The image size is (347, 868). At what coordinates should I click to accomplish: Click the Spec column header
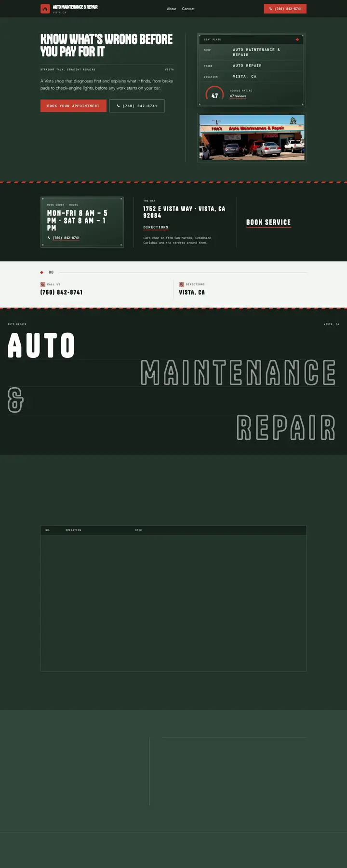pos(138,530)
